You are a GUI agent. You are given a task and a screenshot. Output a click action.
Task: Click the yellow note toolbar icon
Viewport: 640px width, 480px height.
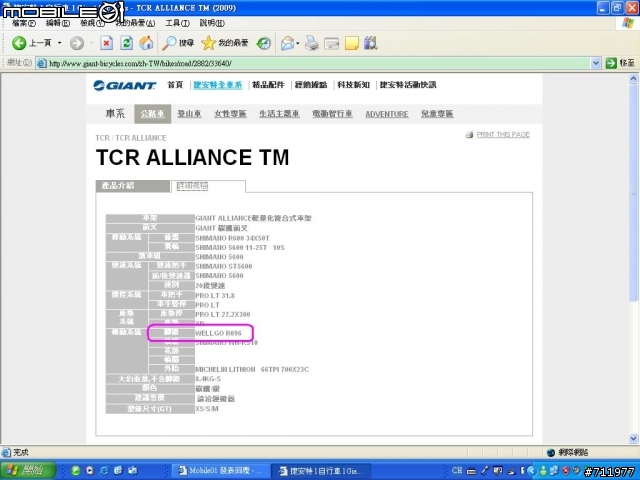(351, 43)
